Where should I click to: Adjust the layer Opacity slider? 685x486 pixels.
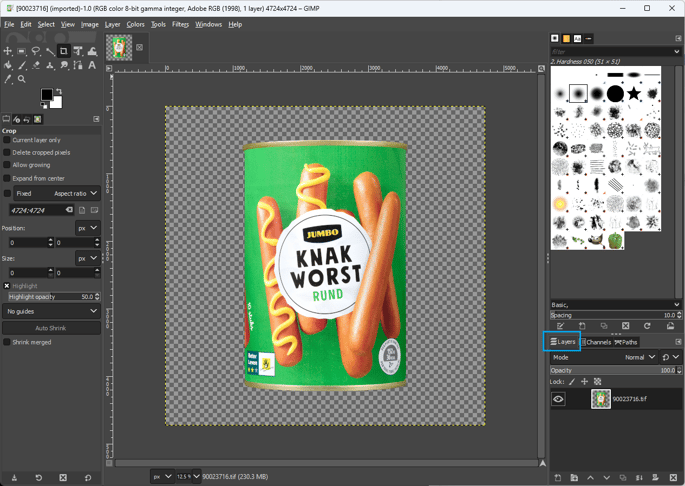pos(616,370)
